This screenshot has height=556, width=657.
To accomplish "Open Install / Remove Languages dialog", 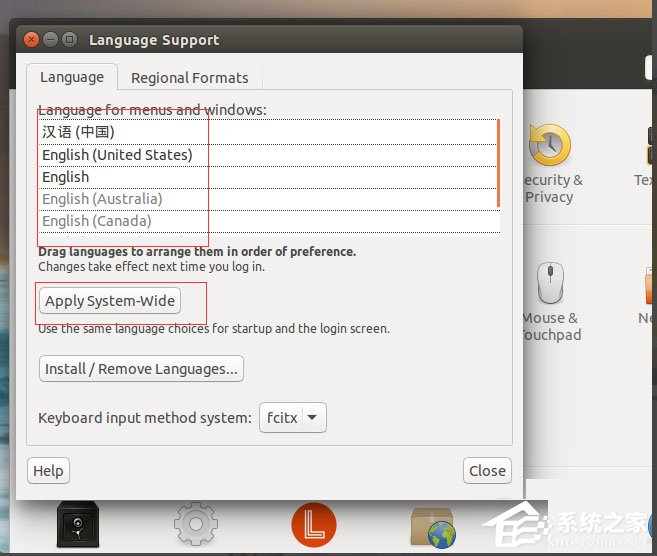I will (x=141, y=369).
